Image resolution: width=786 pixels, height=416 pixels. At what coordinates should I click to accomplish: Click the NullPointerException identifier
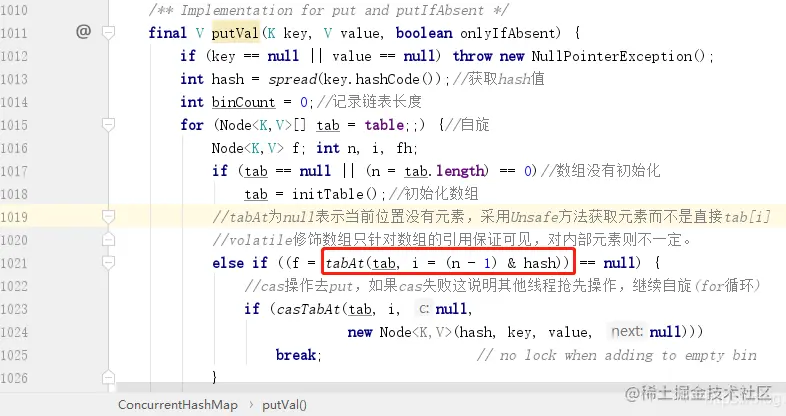pos(612,56)
